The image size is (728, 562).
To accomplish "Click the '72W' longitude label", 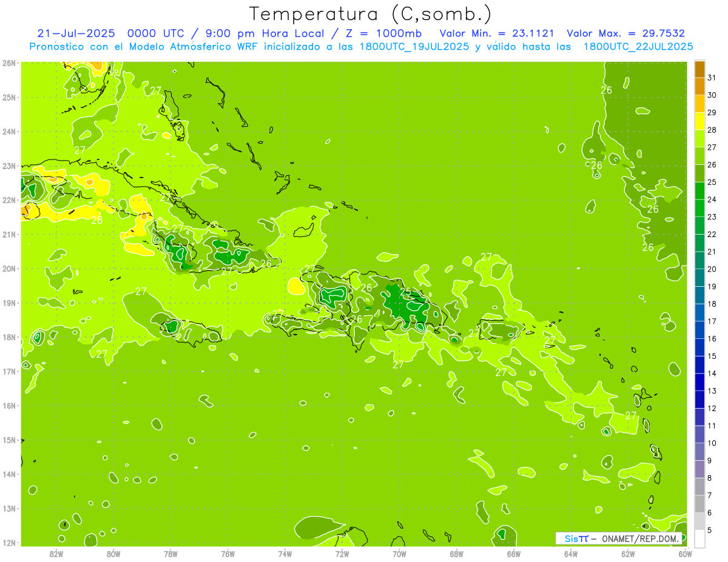I will click(x=342, y=554).
